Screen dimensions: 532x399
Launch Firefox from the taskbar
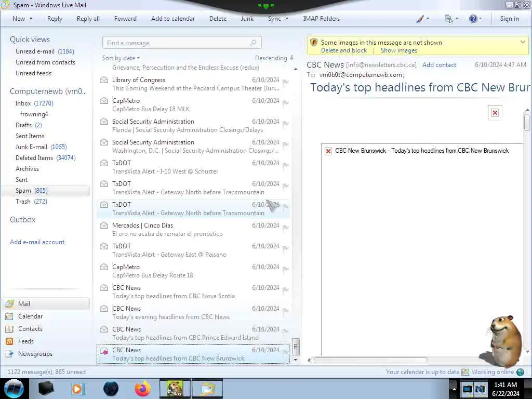142,389
